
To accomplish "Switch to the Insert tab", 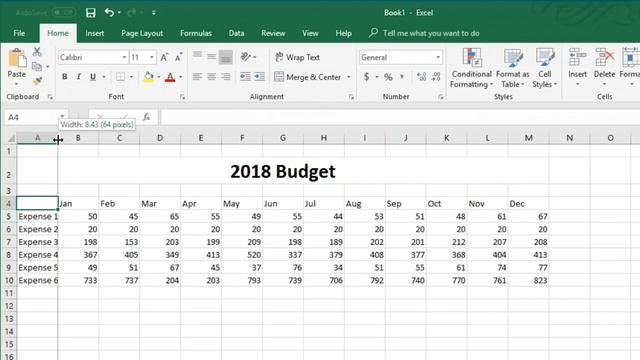I will tap(95, 33).
